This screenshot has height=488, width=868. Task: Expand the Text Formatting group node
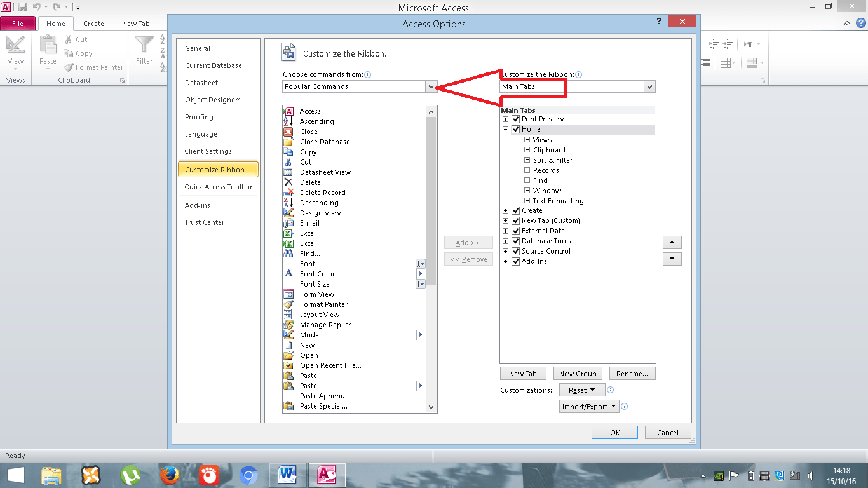tap(527, 201)
